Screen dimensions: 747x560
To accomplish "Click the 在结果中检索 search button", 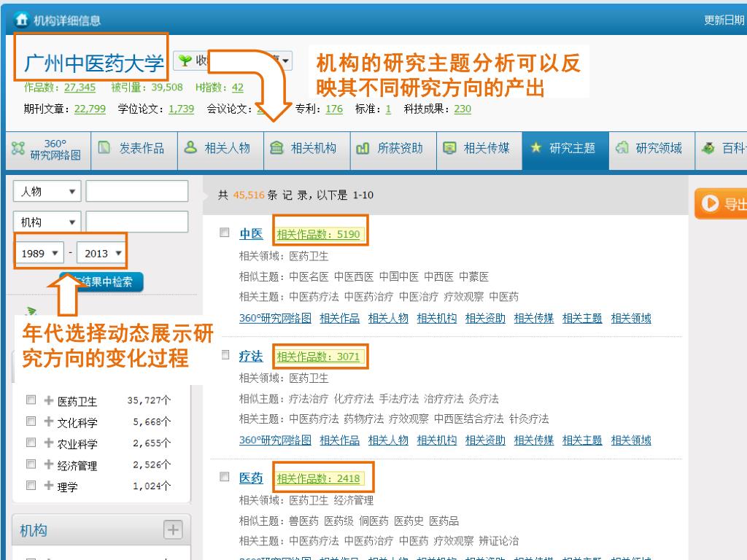I will coord(101,282).
